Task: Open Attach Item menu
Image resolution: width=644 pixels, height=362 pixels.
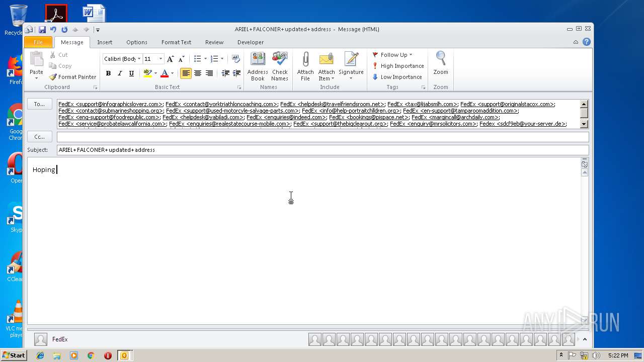Action: tap(327, 66)
